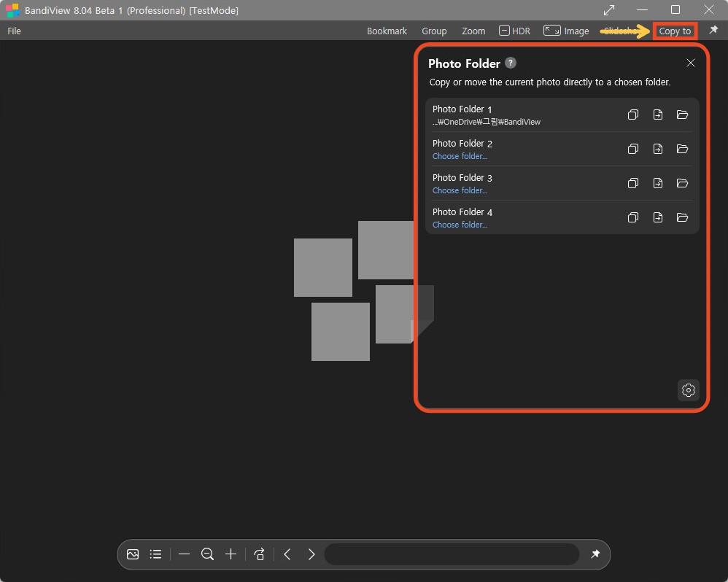Choose folder for Photo Folder 4
This screenshot has width=728, height=582.
pyautogui.click(x=460, y=225)
